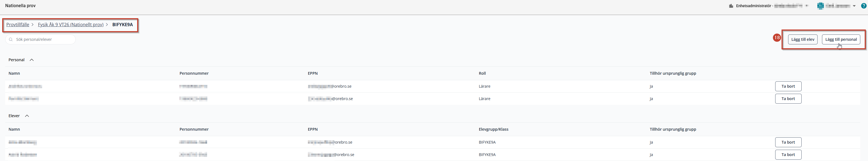Click the user avatar icon

pos(820,6)
